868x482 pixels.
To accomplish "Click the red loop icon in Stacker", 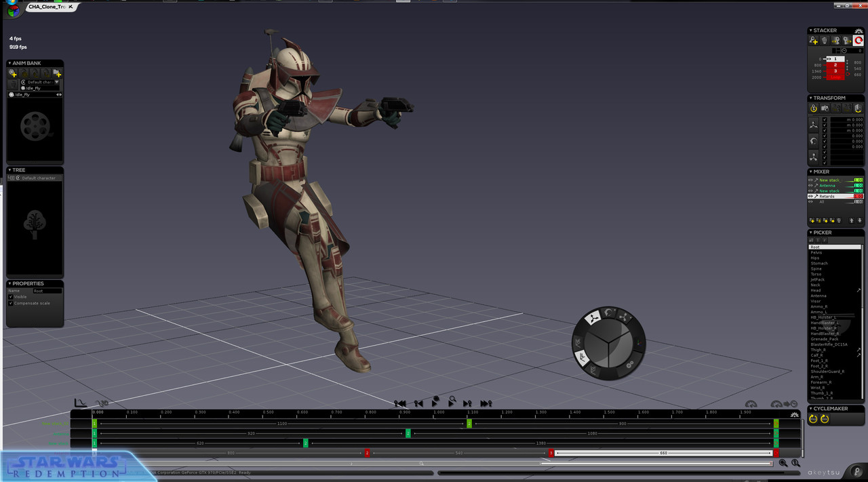I will [858, 41].
